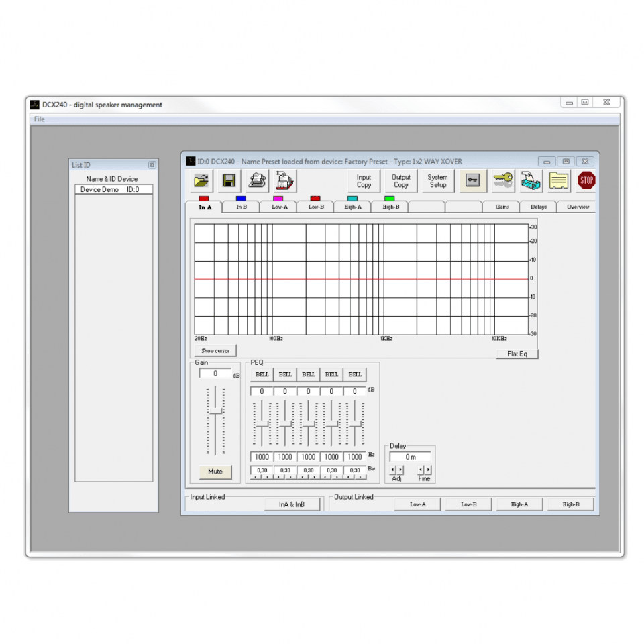Switch to the In B tab
Screen dimensions: 644x644
tap(241, 207)
